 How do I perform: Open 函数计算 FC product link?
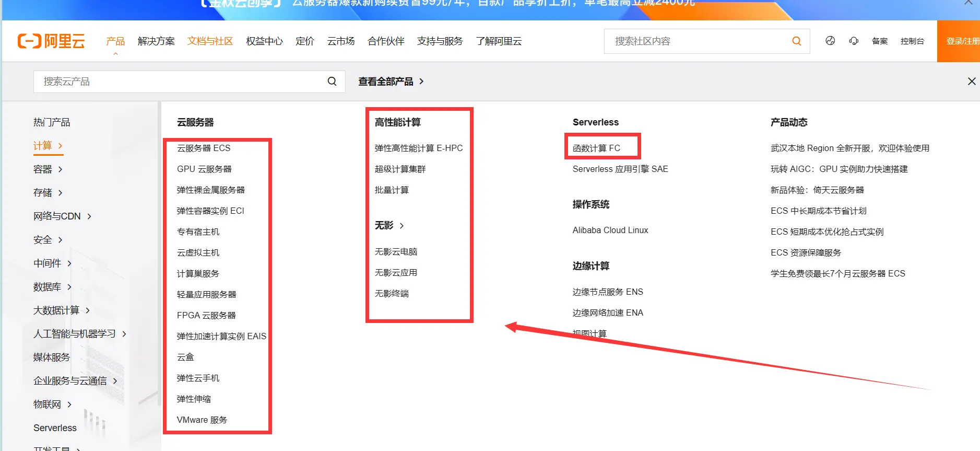(x=596, y=148)
